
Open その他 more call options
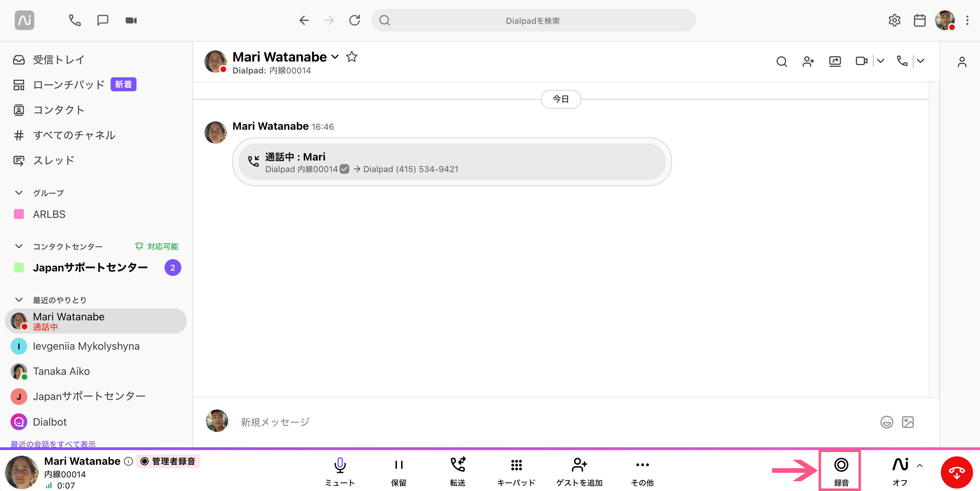pos(642,472)
